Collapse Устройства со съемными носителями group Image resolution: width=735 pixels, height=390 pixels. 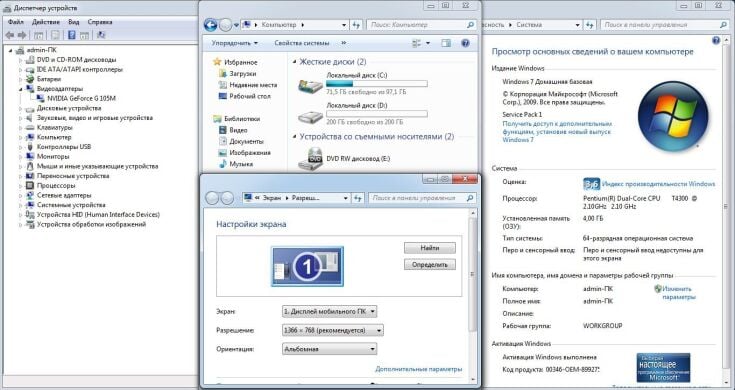[295, 137]
